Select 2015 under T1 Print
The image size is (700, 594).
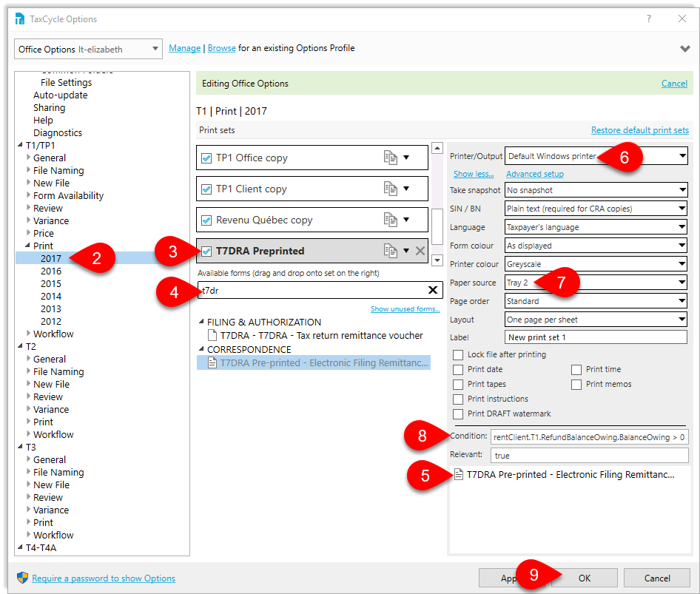(x=51, y=283)
